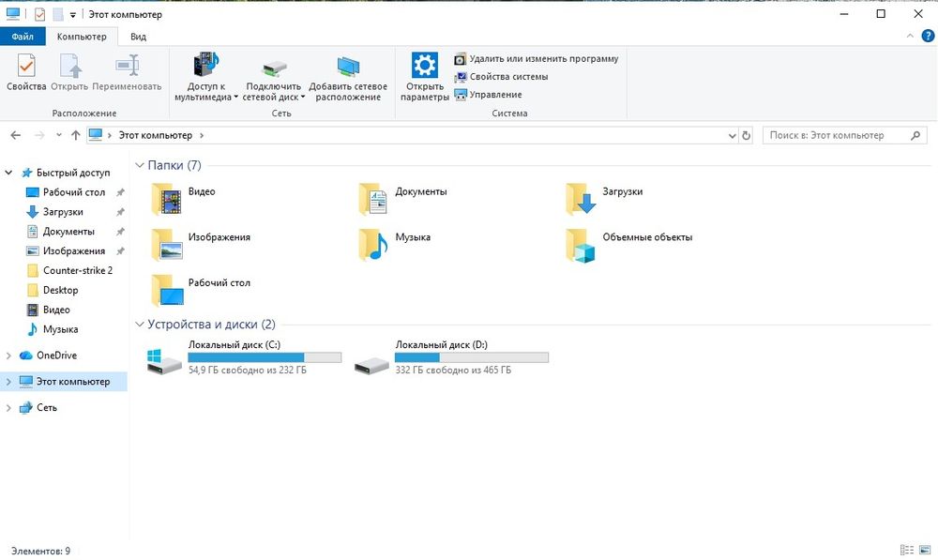
Task: Click Удалить или изменить программу
Action: (x=536, y=59)
